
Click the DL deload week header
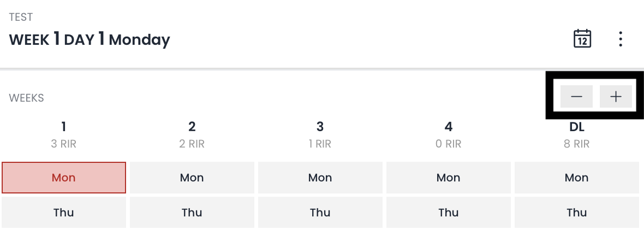tap(577, 134)
